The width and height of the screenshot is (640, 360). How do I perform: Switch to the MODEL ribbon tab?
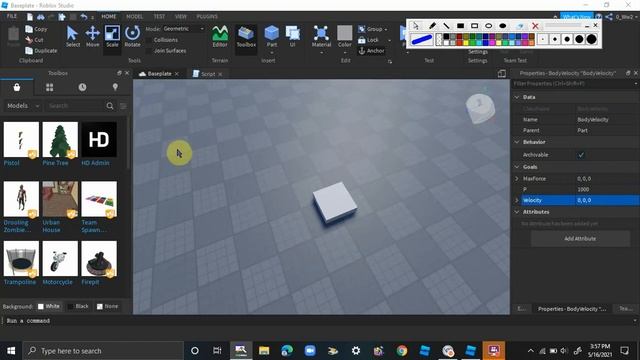[x=134, y=17]
